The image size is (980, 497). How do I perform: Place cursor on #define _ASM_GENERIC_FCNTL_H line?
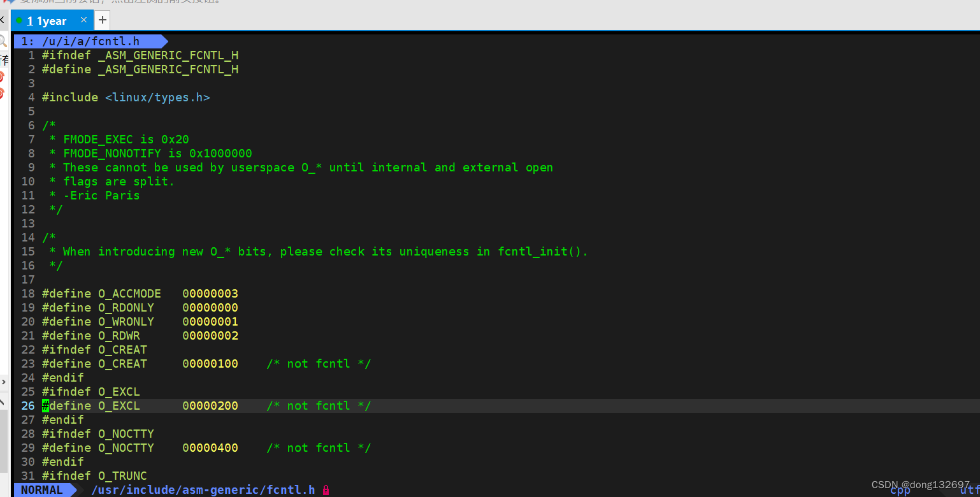(140, 69)
